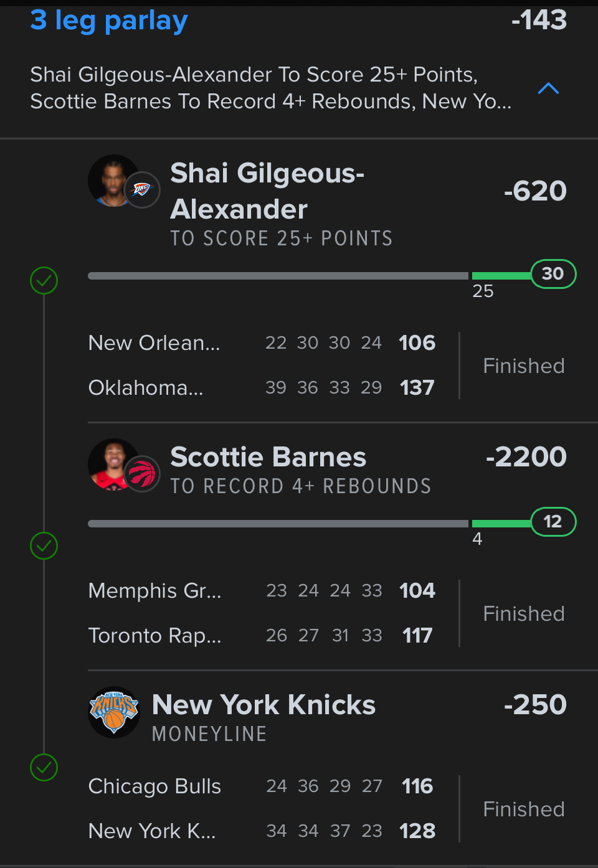
Task: Collapse the parlay details with the chevron
Action: coord(548,88)
